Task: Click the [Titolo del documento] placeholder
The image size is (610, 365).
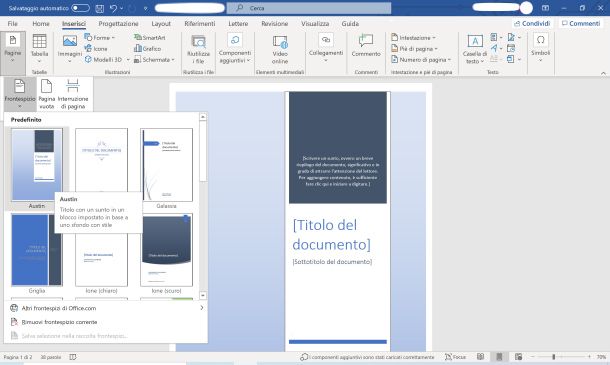Action: (331, 235)
